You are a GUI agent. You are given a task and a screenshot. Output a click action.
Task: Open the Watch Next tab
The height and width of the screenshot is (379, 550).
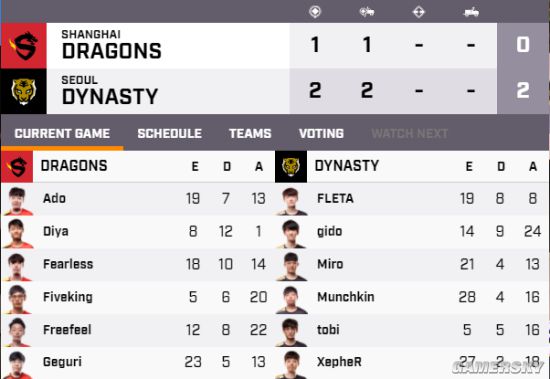coord(409,133)
